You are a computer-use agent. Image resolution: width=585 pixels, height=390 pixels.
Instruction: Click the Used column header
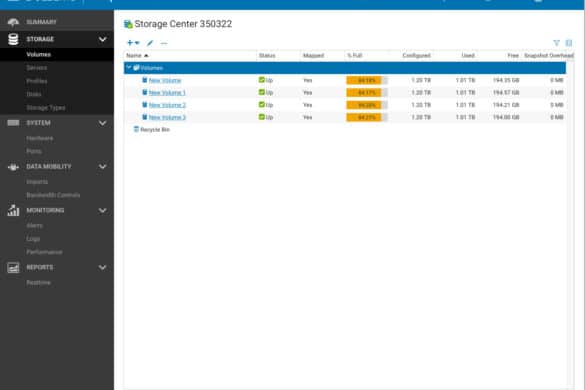point(468,56)
